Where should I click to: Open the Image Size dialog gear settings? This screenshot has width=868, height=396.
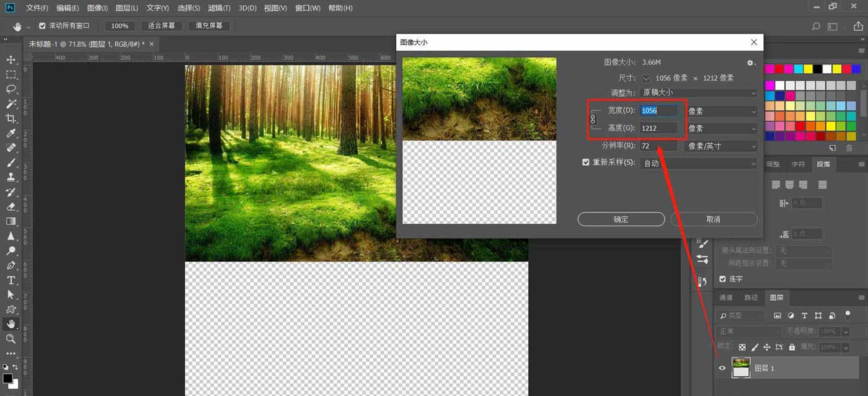tap(751, 63)
